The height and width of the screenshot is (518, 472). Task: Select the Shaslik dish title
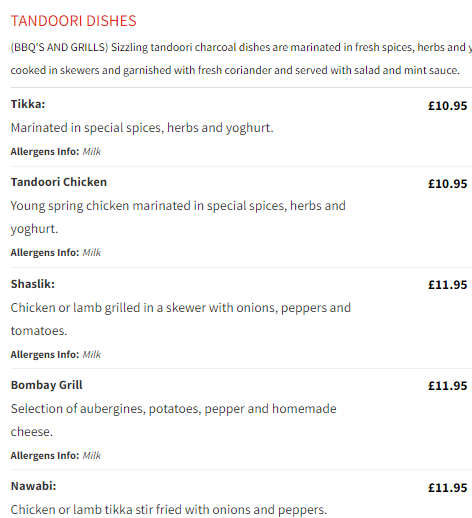pos(33,284)
